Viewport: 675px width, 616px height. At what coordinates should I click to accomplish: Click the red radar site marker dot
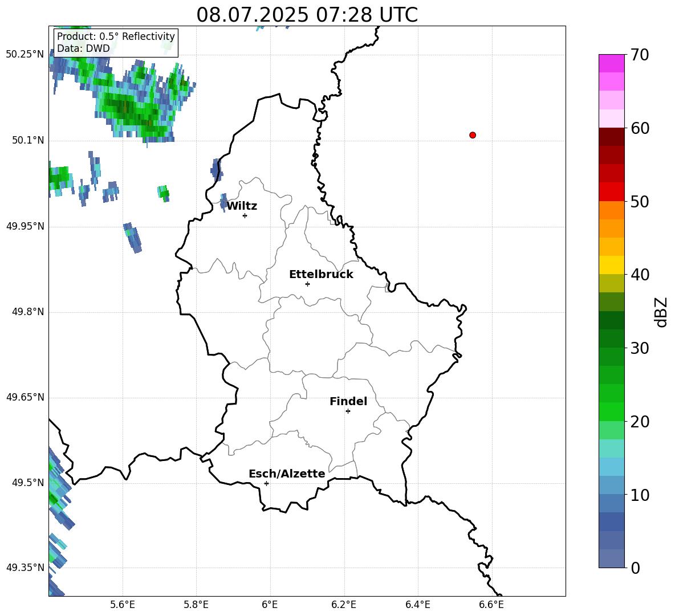[x=473, y=135]
